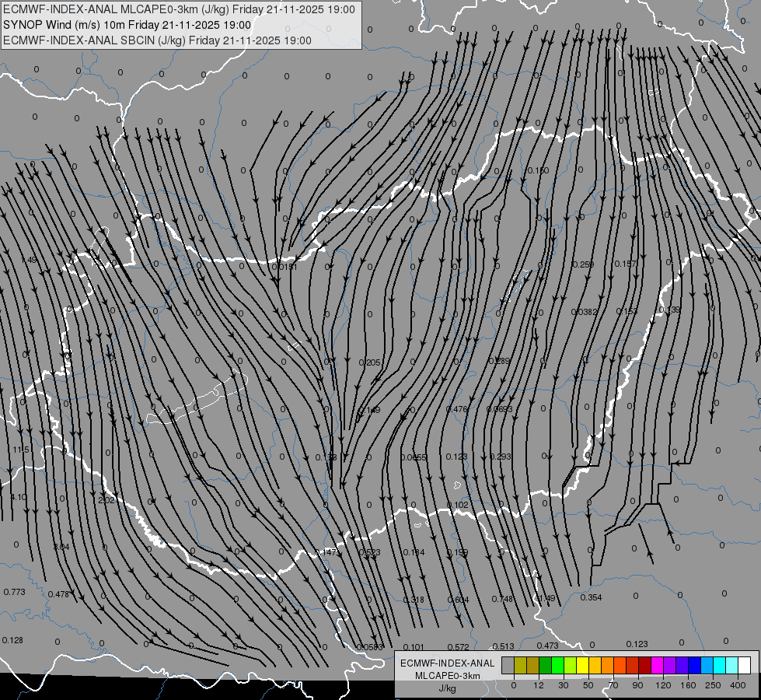The image size is (761, 700).
Task: Click the map value 0.0693
Action: pyautogui.click(x=499, y=409)
